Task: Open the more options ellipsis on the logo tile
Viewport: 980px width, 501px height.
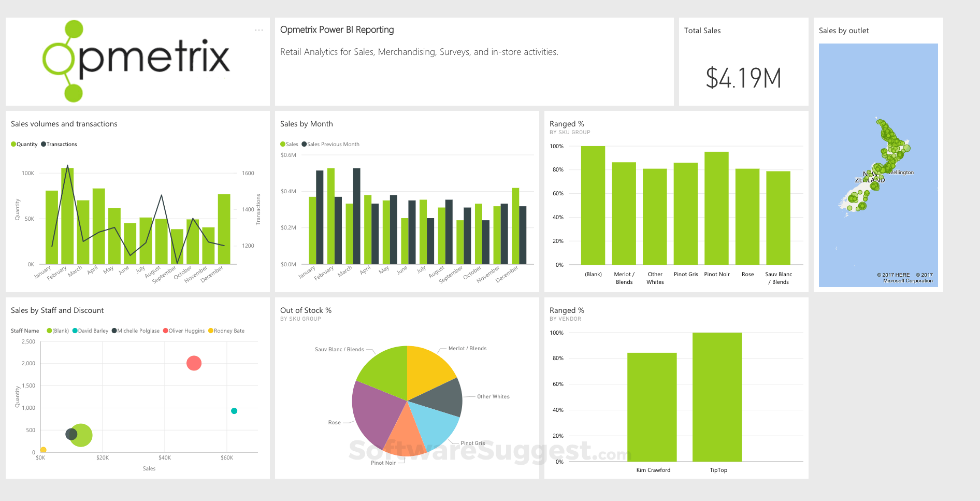Action: [x=259, y=30]
